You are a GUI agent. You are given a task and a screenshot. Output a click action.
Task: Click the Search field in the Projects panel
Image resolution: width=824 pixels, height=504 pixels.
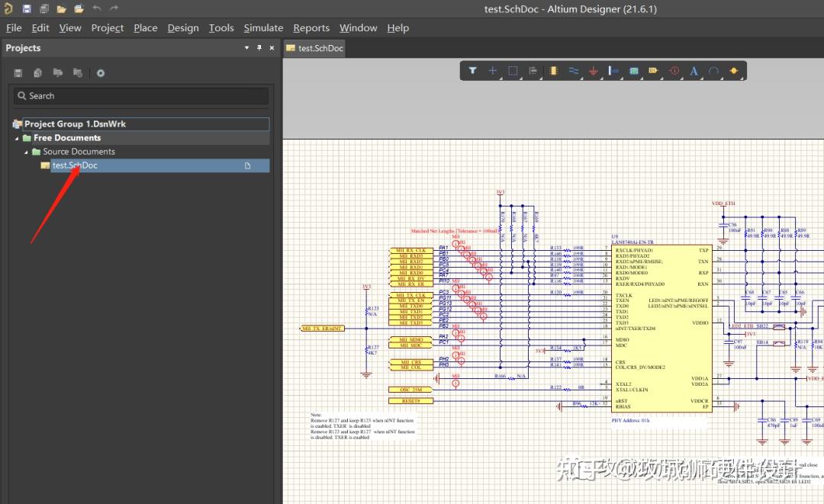point(140,95)
